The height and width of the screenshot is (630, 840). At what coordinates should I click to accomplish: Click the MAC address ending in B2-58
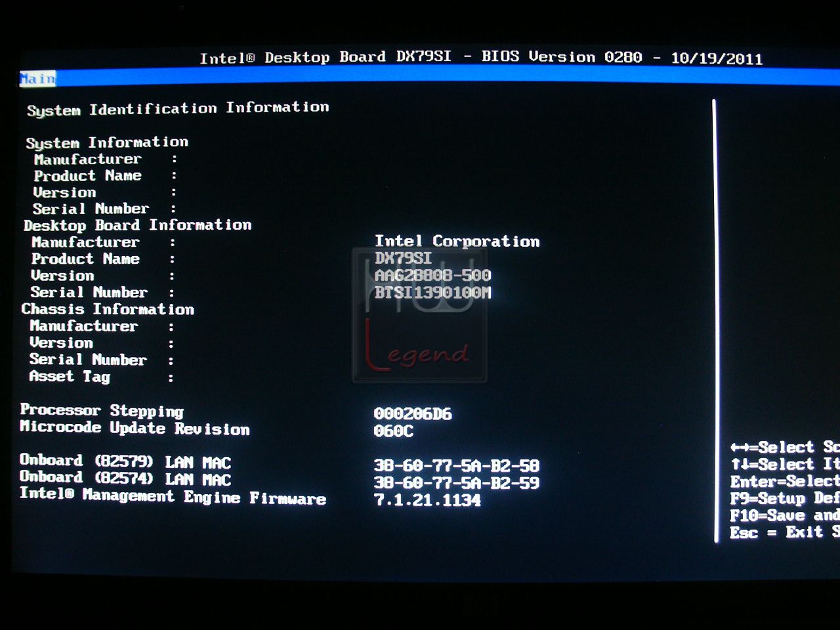point(456,466)
